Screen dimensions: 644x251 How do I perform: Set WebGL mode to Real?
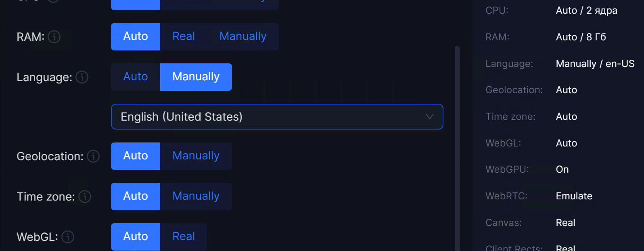tap(184, 237)
